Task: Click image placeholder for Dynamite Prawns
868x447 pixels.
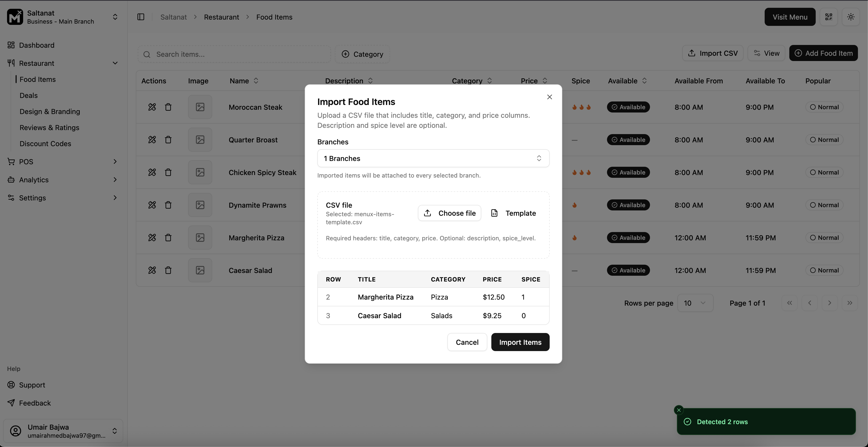Action: pos(200,205)
